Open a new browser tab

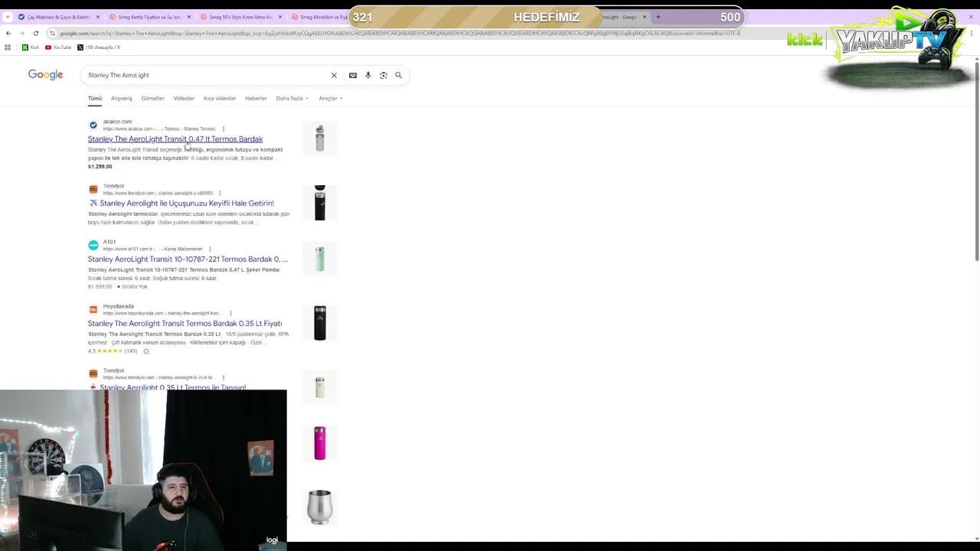(x=658, y=17)
